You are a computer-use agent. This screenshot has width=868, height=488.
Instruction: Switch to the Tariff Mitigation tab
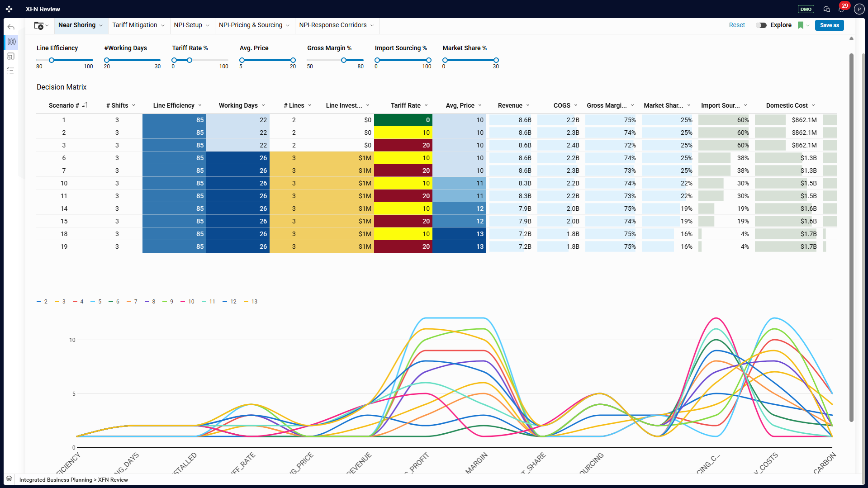coord(138,25)
